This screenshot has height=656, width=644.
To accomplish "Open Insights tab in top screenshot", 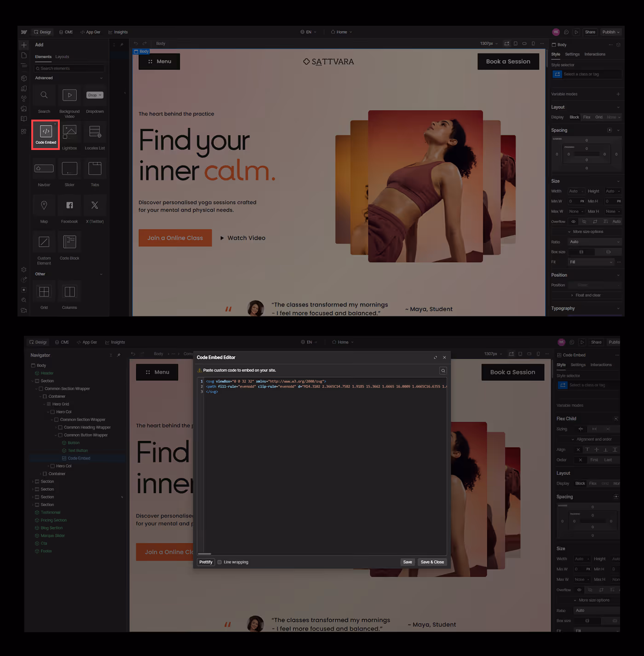I will pyautogui.click(x=118, y=32).
